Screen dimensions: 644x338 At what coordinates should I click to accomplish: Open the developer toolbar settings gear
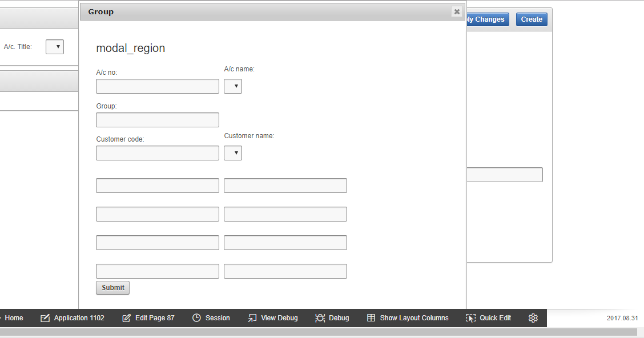click(533, 318)
